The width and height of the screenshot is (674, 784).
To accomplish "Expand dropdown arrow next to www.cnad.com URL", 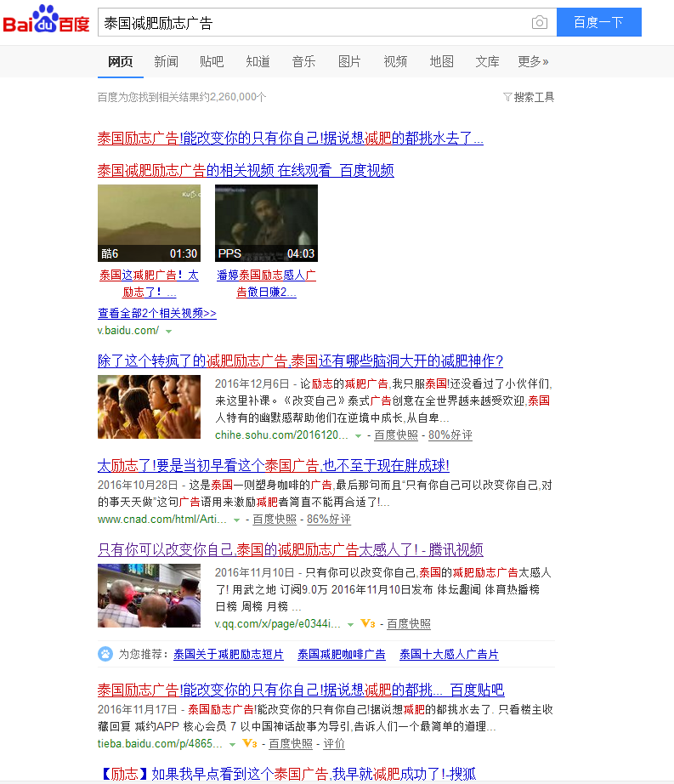I will tap(236, 520).
